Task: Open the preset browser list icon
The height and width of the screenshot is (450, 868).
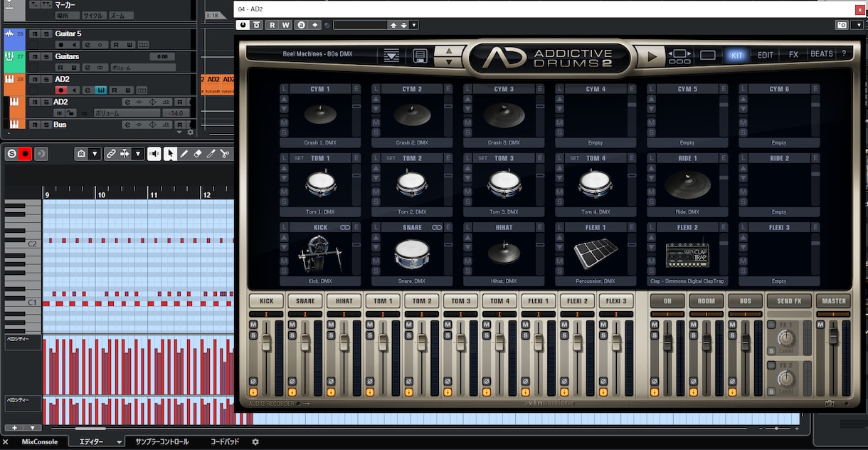Action: [x=391, y=56]
